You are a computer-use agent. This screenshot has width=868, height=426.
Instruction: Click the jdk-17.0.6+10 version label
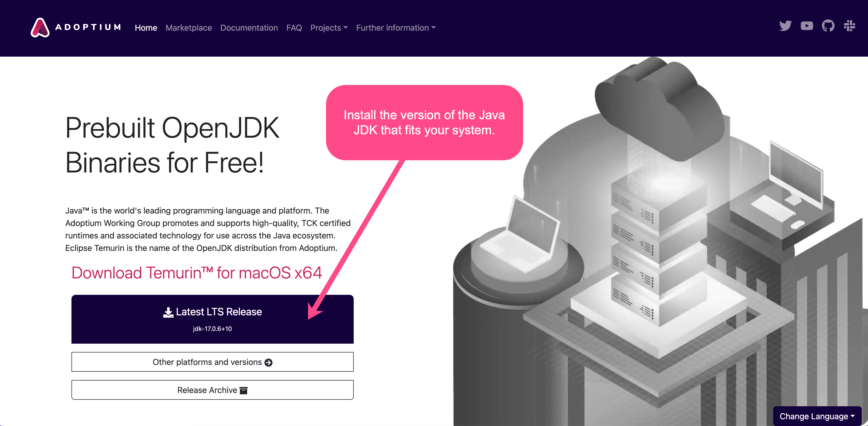212,329
